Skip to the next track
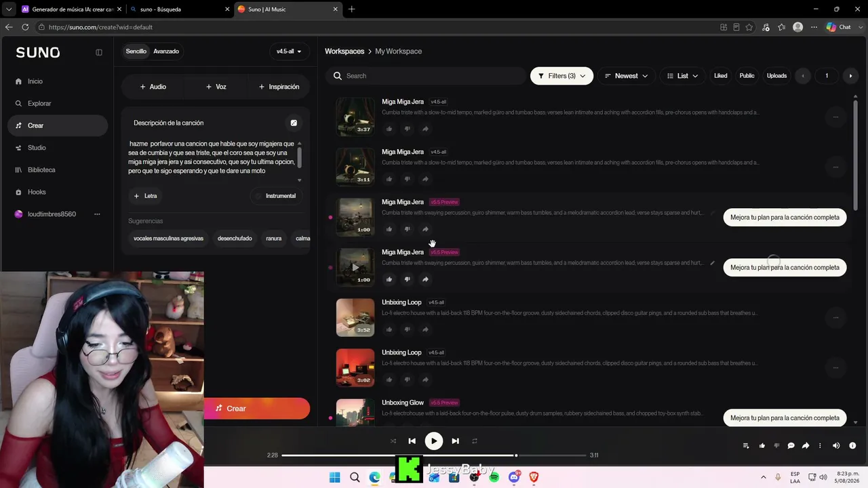Image resolution: width=868 pixels, height=488 pixels. click(x=455, y=441)
